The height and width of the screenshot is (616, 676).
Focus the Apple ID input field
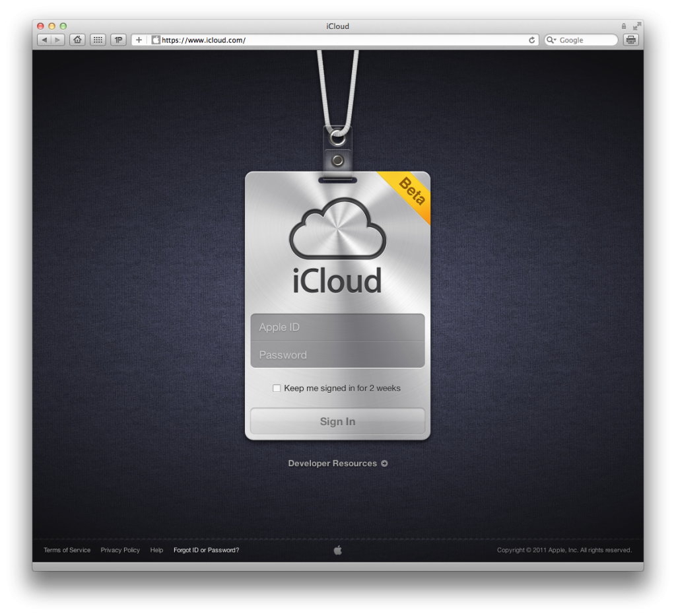[337, 327]
